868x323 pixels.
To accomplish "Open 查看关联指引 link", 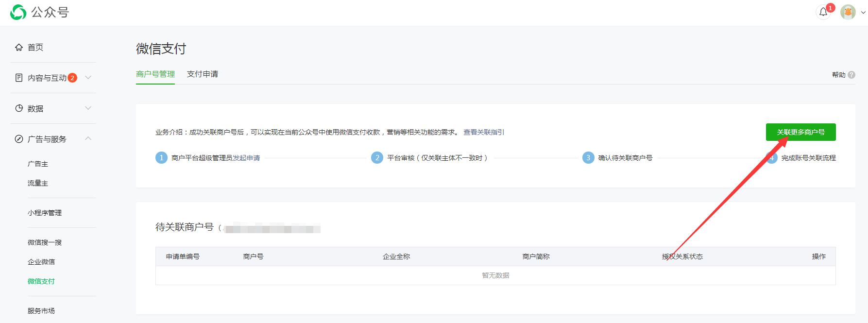I will click(484, 132).
